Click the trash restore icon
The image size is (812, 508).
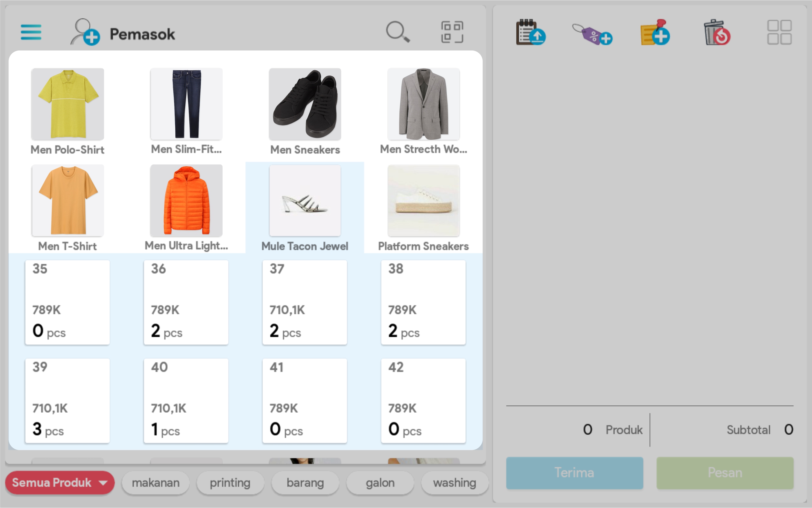717,33
